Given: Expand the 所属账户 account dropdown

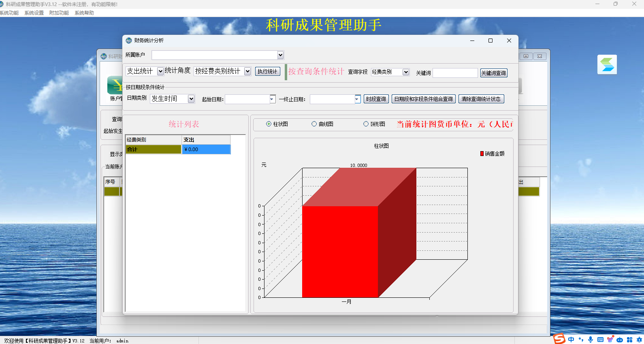Looking at the screenshot, I should [280, 55].
